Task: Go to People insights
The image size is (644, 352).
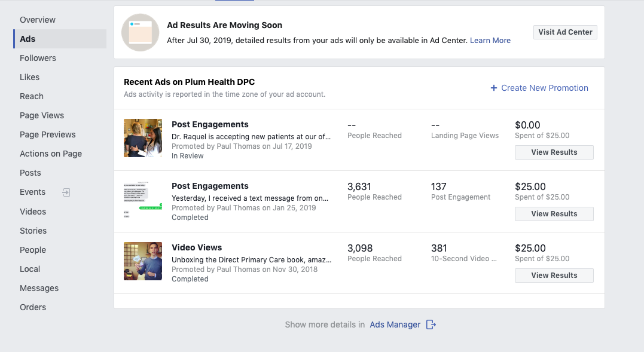Action: point(33,250)
